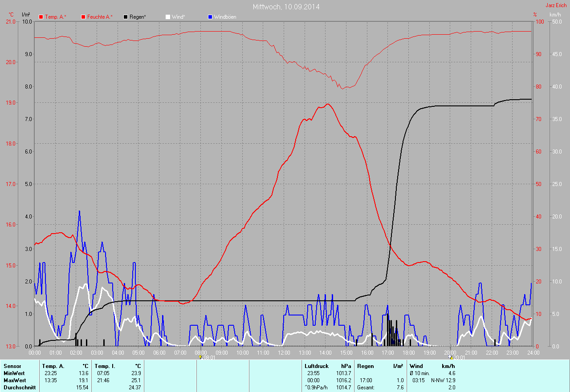This screenshot has width=570, height=392.
Task: Click the maximum indoor temperature value 25.1
Action: coord(136,380)
